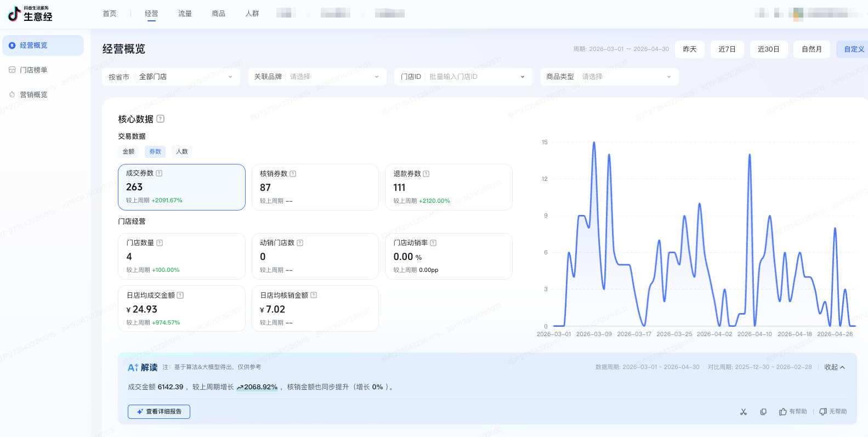
Task: Open 商品类型 dropdown
Action: pyautogui.click(x=609, y=77)
